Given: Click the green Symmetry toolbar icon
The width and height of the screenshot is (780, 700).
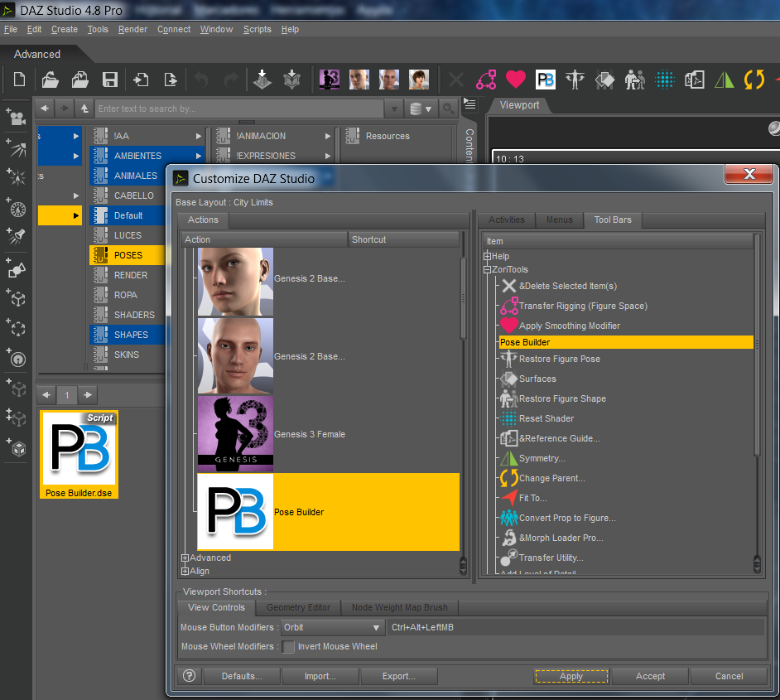Looking at the screenshot, I should coord(725,80).
